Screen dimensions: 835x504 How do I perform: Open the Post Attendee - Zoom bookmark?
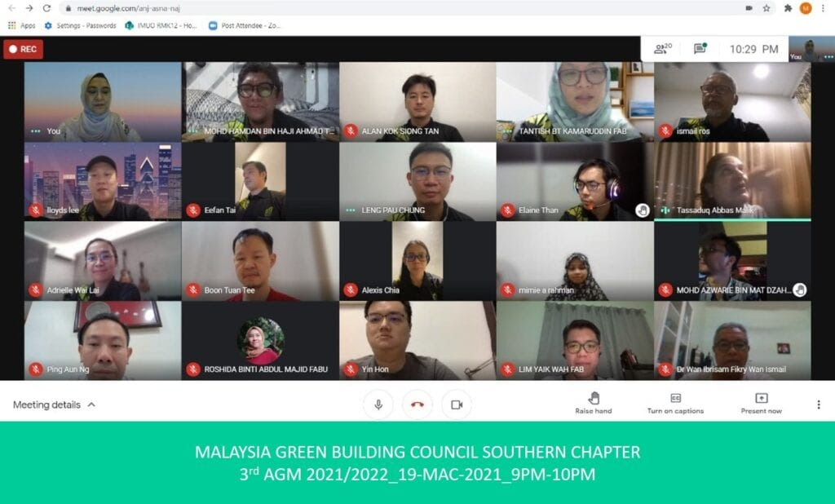pos(245,25)
